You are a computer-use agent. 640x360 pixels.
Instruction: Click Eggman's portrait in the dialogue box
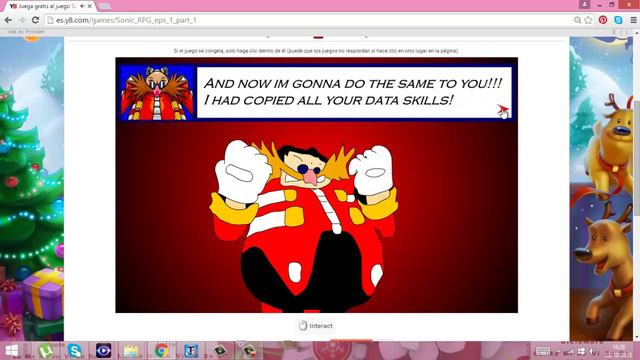point(157,93)
